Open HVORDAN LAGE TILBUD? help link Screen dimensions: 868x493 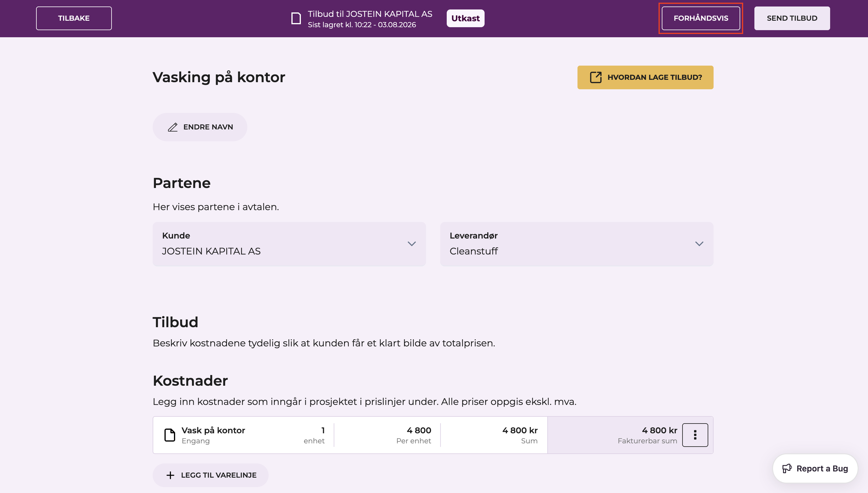click(x=645, y=77)
